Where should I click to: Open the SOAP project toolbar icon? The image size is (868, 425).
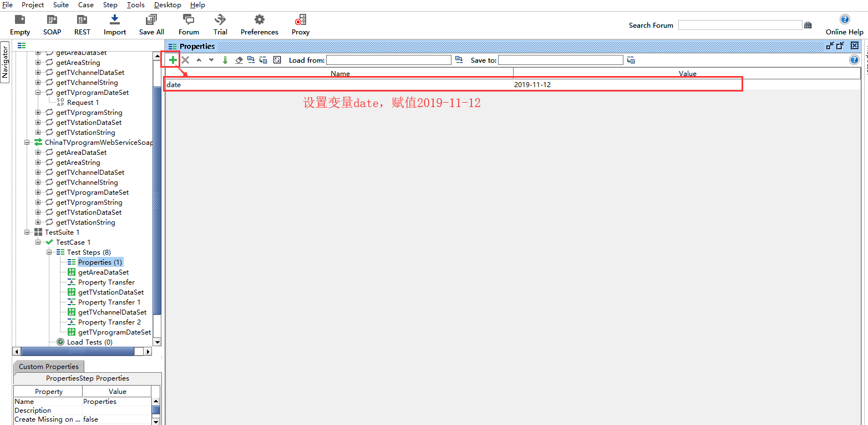[x=52, y=25]
